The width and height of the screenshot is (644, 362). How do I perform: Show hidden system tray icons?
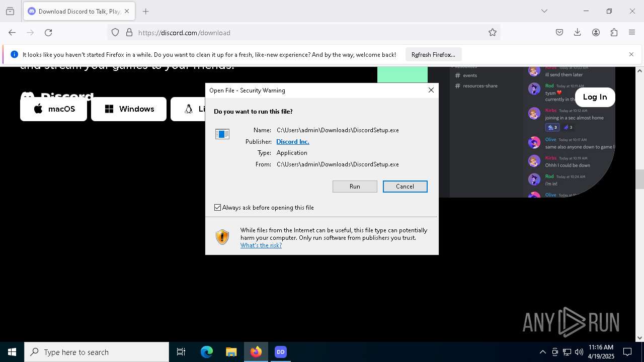(x=542, y=352)
